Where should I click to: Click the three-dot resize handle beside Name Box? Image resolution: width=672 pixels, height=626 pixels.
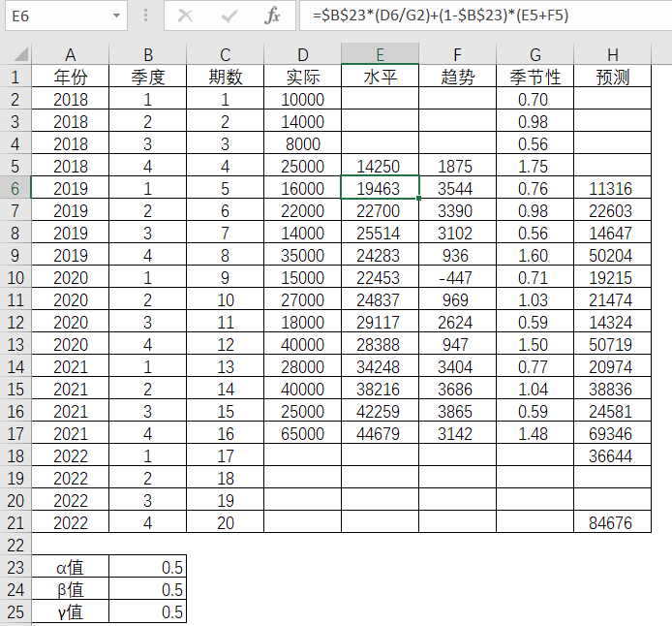pyautogui.click(x=145, y=16)
